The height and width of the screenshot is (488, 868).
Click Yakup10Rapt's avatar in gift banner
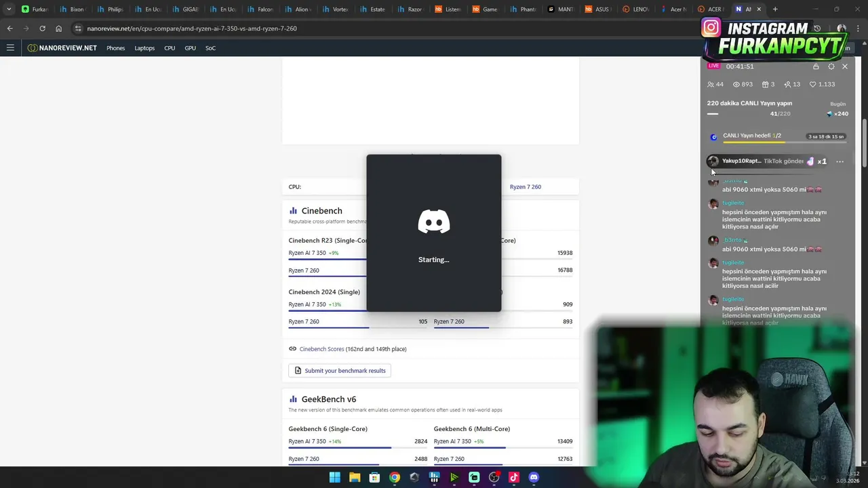pyautogui.click(x=713, y=161)
